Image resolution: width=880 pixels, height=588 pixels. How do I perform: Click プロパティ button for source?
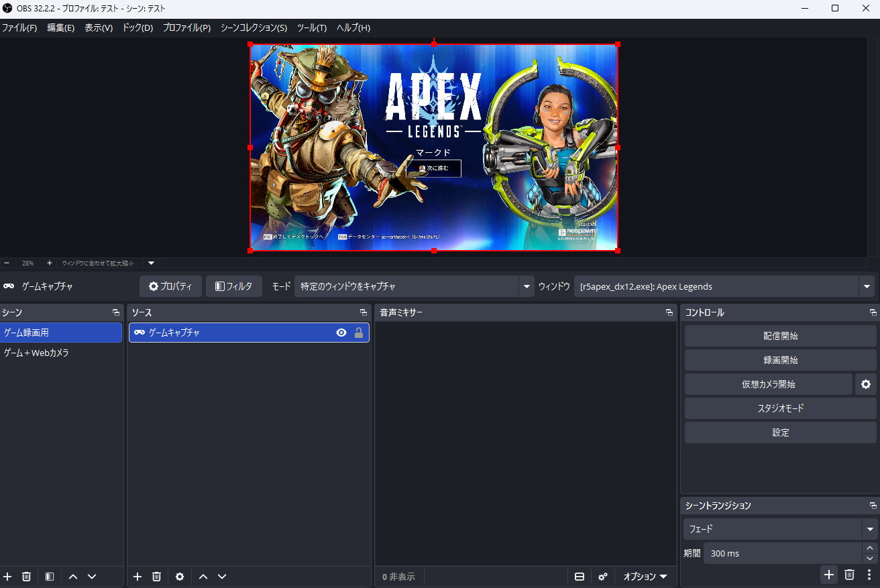point(170,286)
